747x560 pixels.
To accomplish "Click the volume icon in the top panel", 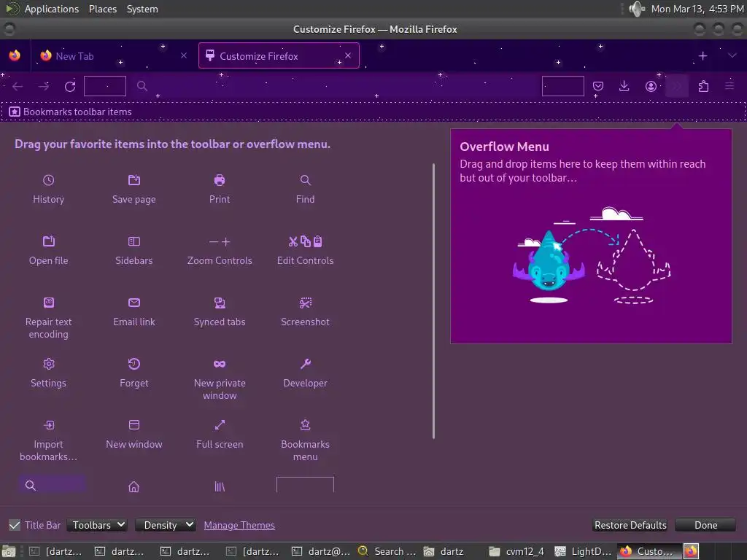I will point(636,9).
